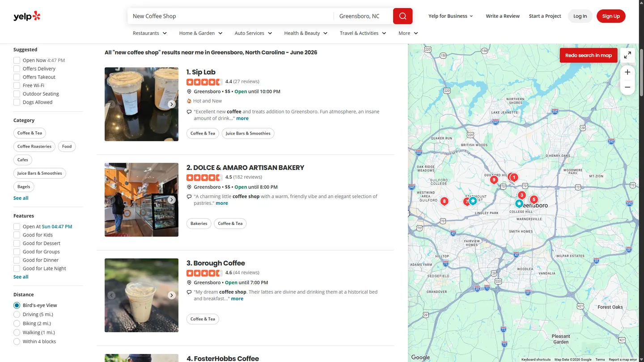Image resolution: width=644 pixels, height=362 pixels.
Task: Check the Offers Delivery filter
Action: (17, 69)
